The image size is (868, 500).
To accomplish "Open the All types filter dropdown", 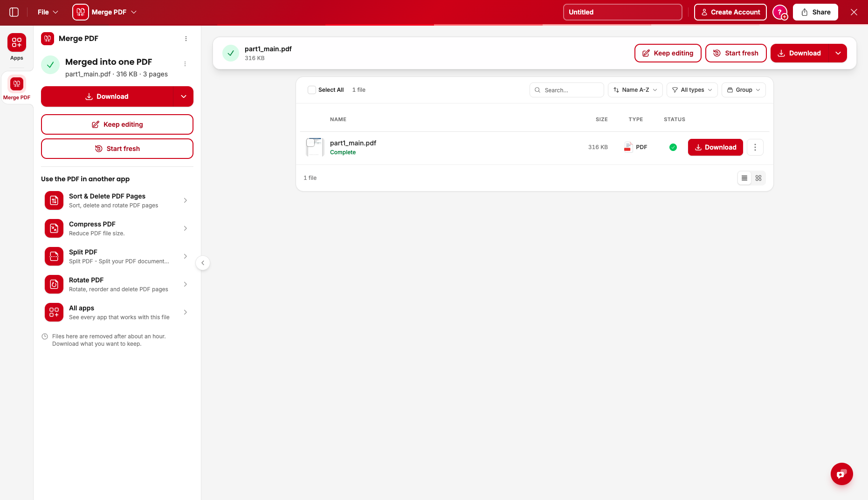I will (692, 90).
